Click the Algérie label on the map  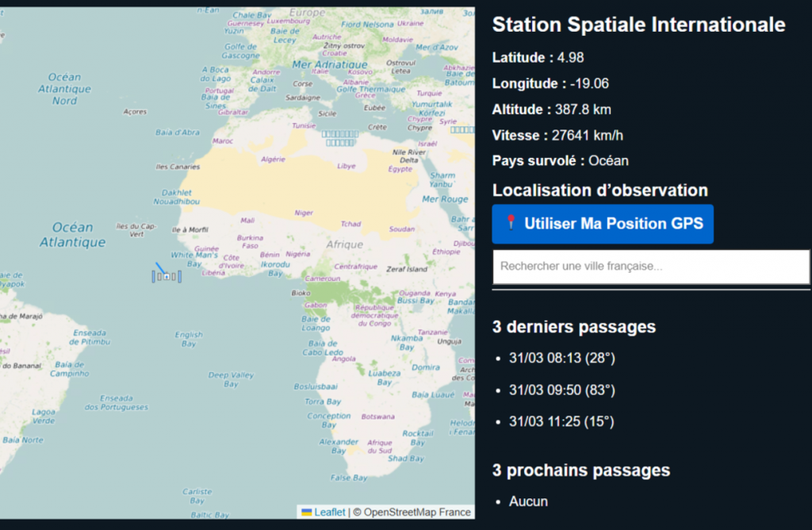273,159
